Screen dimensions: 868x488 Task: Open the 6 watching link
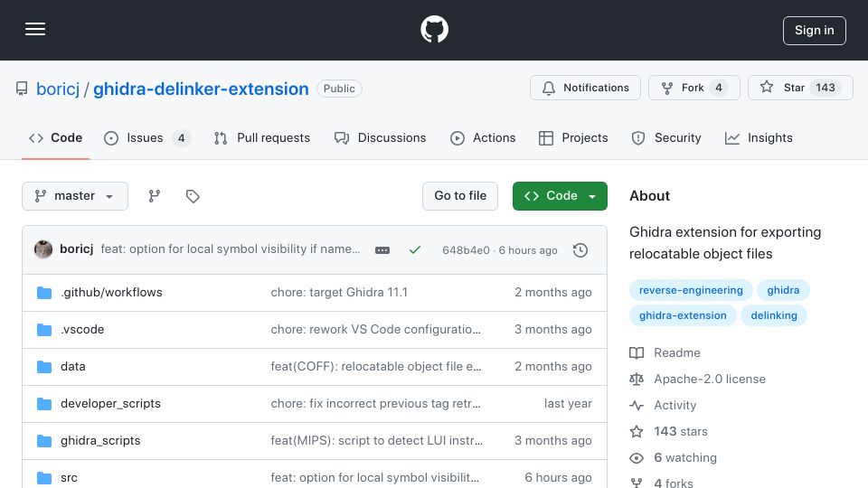tap(673, 457)
